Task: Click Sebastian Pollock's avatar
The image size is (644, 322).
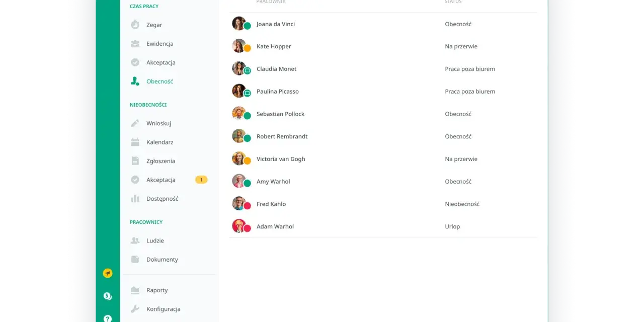Action: pyautogui.click(x=239, y=114)
